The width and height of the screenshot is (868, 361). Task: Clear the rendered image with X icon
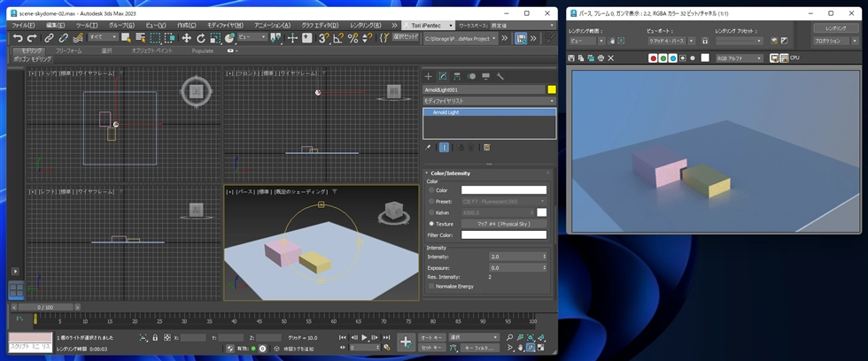611,58
